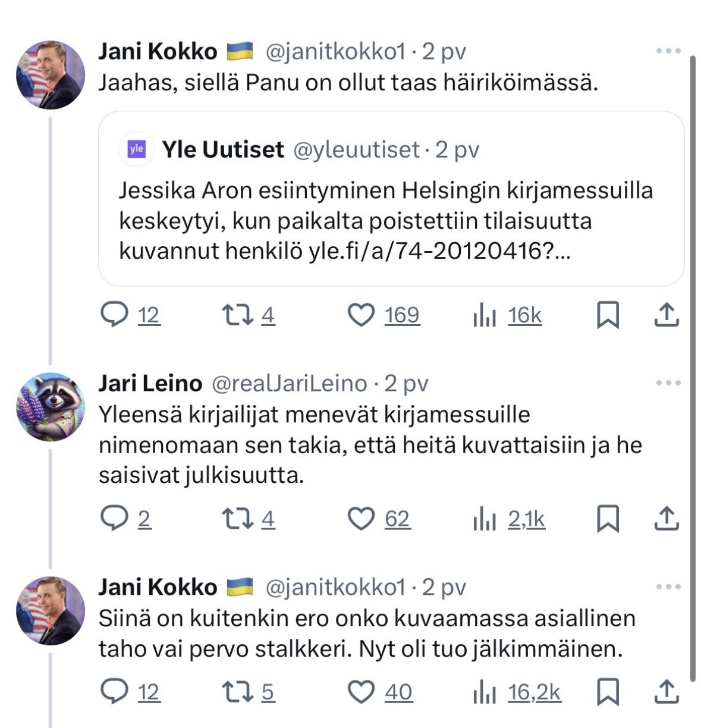The width and height of the screenshot is (701, 728).
Task: Open three-dot menu on the last Jani Kokko reply
Action: (668, 587)
